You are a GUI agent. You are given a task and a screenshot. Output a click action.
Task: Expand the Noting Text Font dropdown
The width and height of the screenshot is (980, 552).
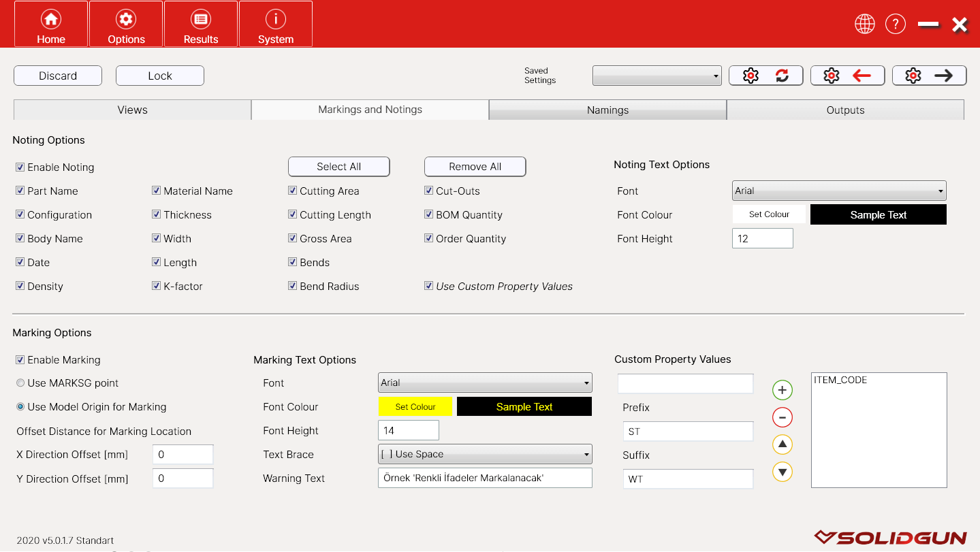[x=839, y=191]
